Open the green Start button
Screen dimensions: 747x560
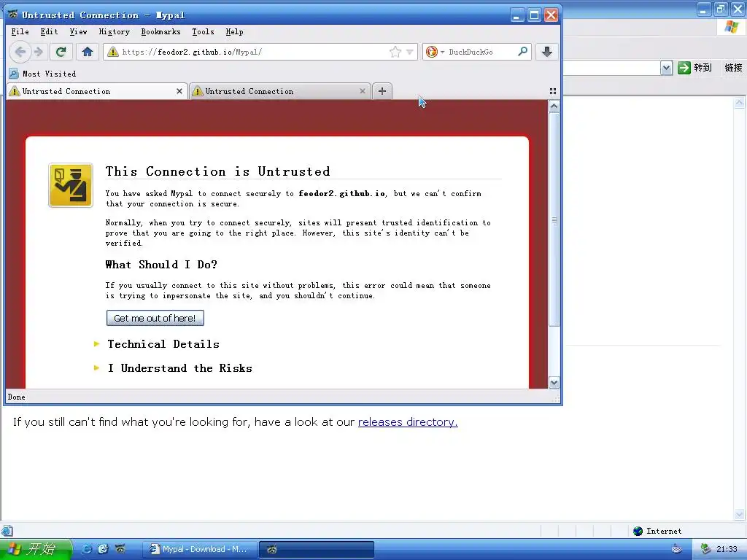point(35,549)
